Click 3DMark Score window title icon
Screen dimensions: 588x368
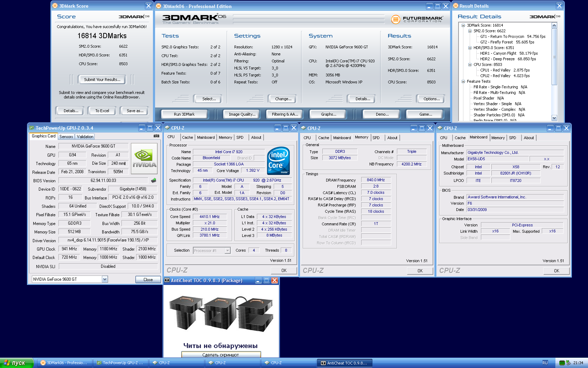point(55,6)
